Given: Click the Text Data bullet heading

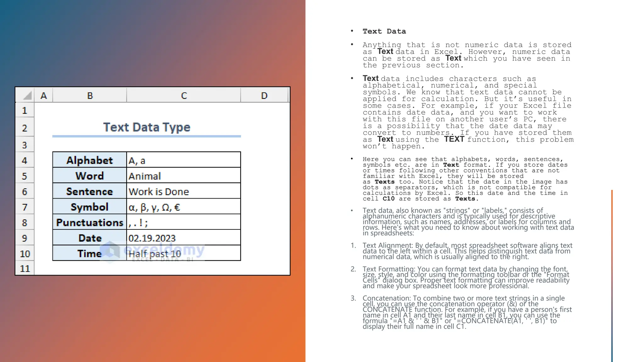Looking at the screenshot, I should [384, 31].
